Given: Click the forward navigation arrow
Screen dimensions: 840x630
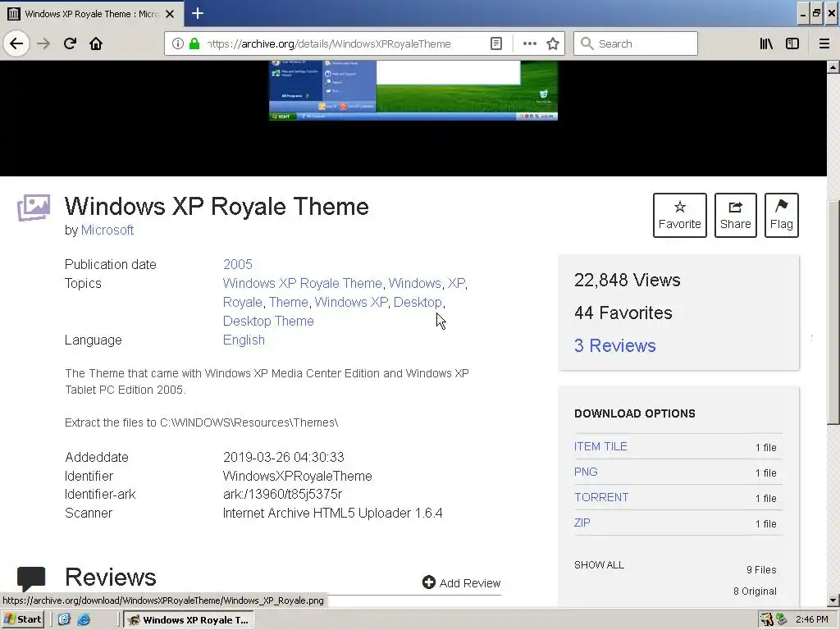Looking at the screenshot, I should pyautogui.click(x=43, y=43).
